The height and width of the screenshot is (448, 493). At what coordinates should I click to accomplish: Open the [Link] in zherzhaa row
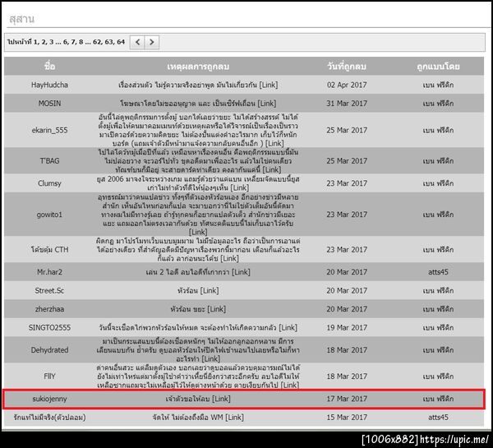216,309
